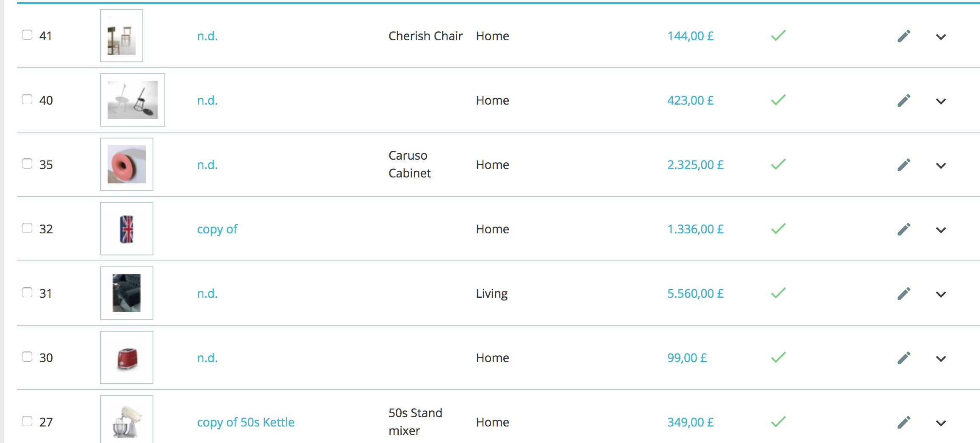Click the edit pencil for product 41
The image size is (980, 443).
pyautogui.click(x=904, y=36)
